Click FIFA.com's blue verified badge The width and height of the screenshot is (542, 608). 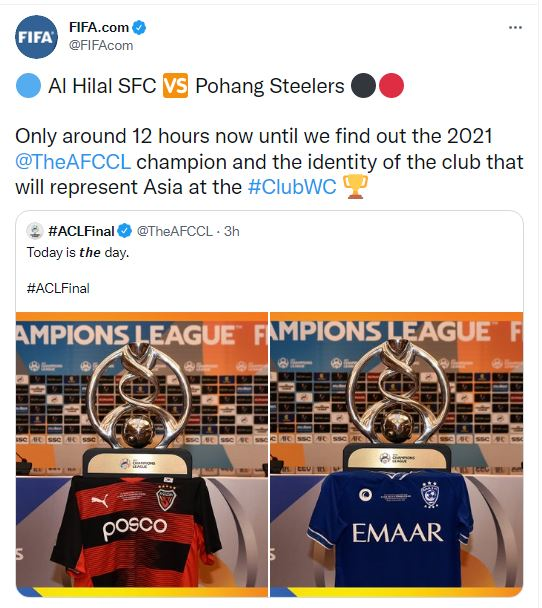139,28
